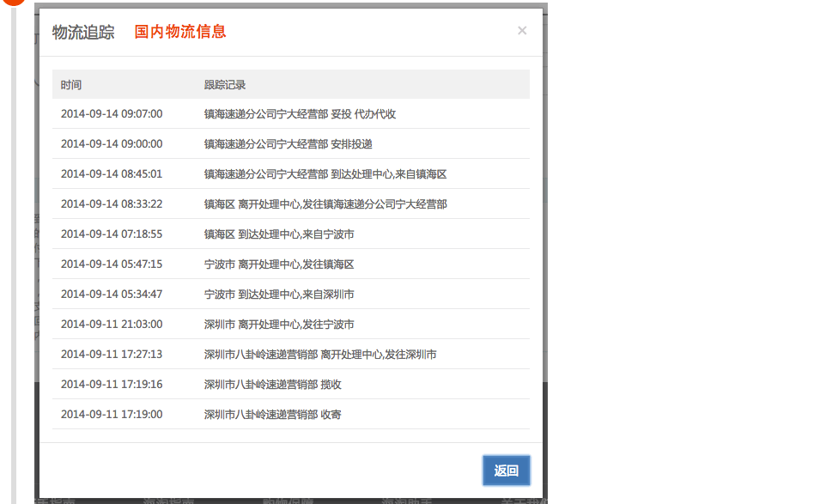
Task: Select the record 深圳市 离开处理中心,发往宁波市
Action: coord(279,324)
